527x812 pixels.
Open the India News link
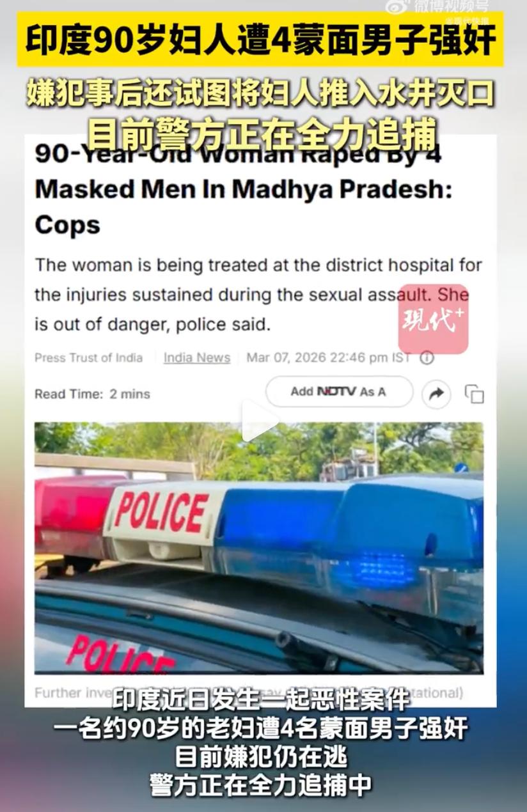tap(197, 358)
